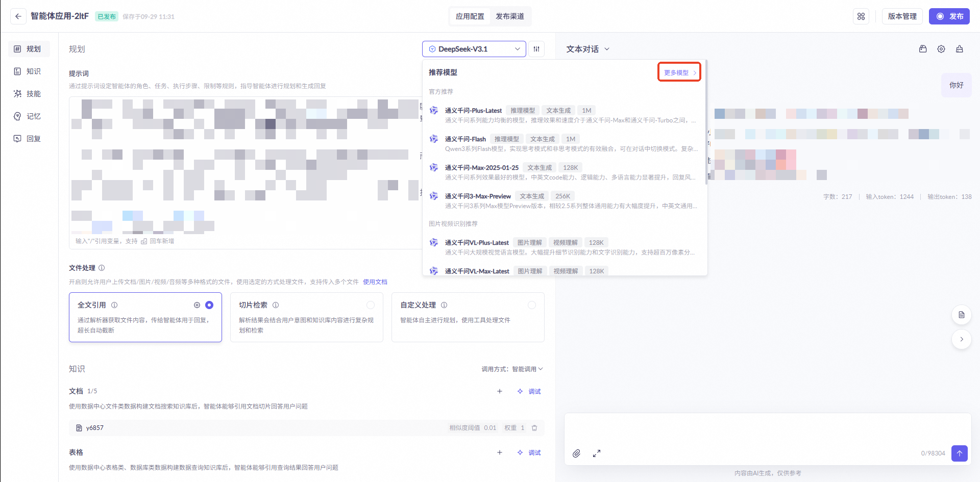Choose the 通义千问VL-Max-Latest model
Screen dimensions: 980x482
point(564,271)
